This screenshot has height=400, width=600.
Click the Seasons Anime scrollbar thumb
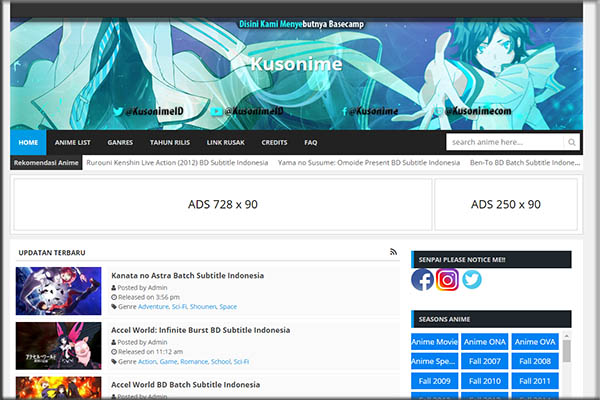pos(567,351)
